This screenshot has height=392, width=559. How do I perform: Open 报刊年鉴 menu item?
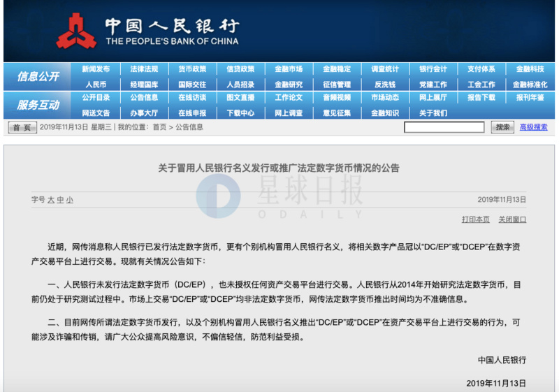coord(530,97)
